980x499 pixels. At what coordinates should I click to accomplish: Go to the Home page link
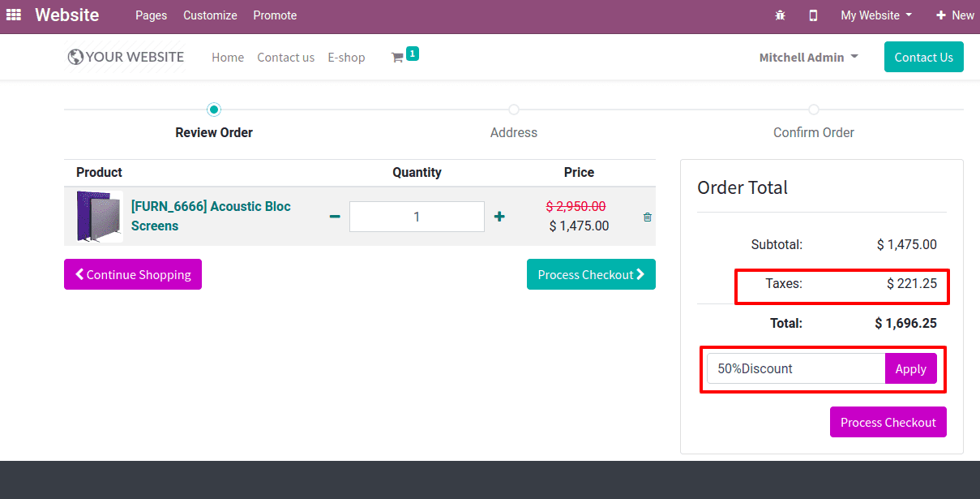pos(228,58)
